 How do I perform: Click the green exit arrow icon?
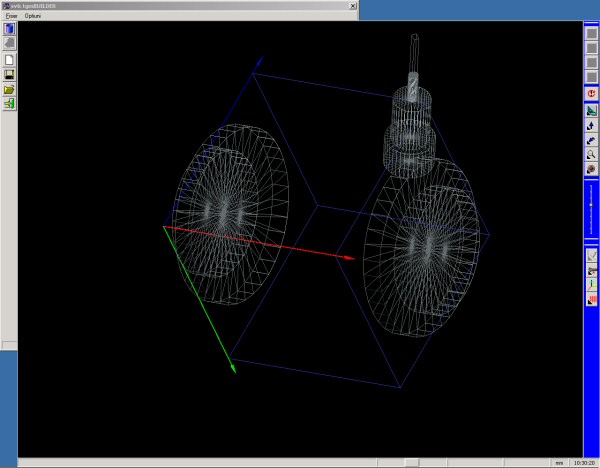(x=10, y=104)
